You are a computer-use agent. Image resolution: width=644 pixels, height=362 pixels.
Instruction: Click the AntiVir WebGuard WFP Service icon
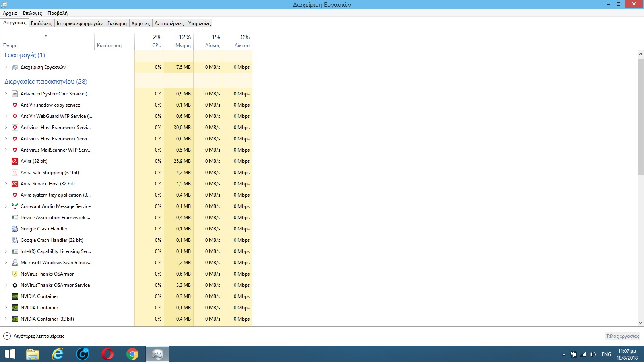click(15, 116)
